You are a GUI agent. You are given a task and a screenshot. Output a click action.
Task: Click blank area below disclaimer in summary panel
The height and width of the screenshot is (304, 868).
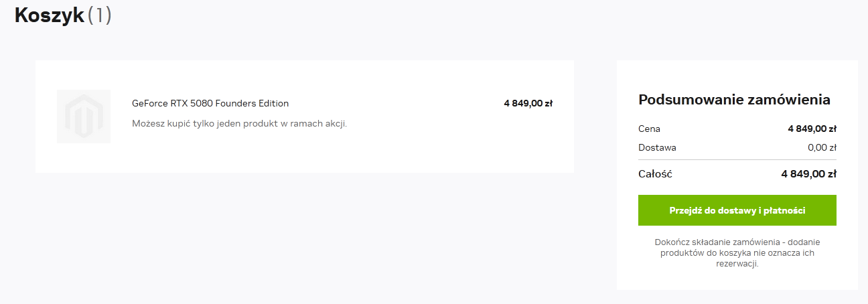pyautogui.click(x=737, y=280)
